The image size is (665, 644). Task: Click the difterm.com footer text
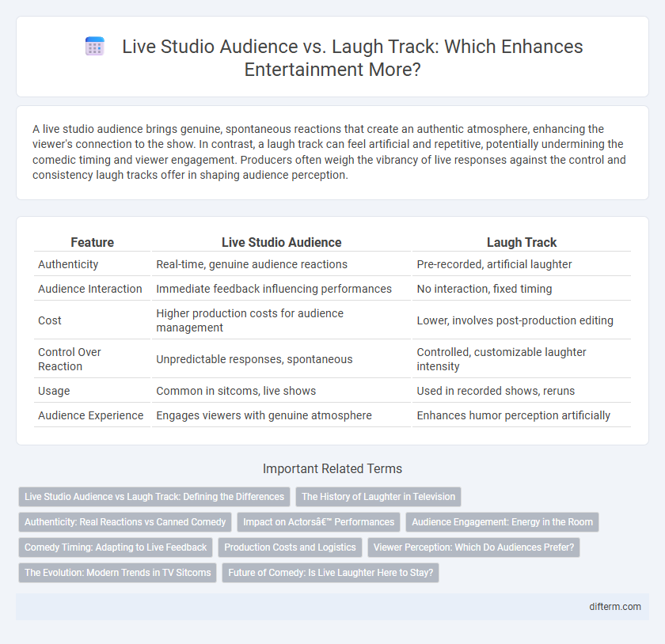click(x=615, y=607)
